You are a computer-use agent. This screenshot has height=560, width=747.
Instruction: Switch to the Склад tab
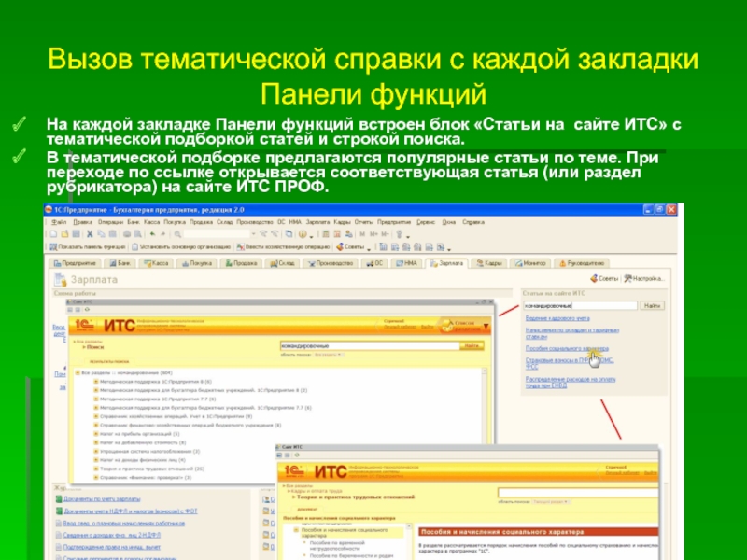[x=283, y=263]
